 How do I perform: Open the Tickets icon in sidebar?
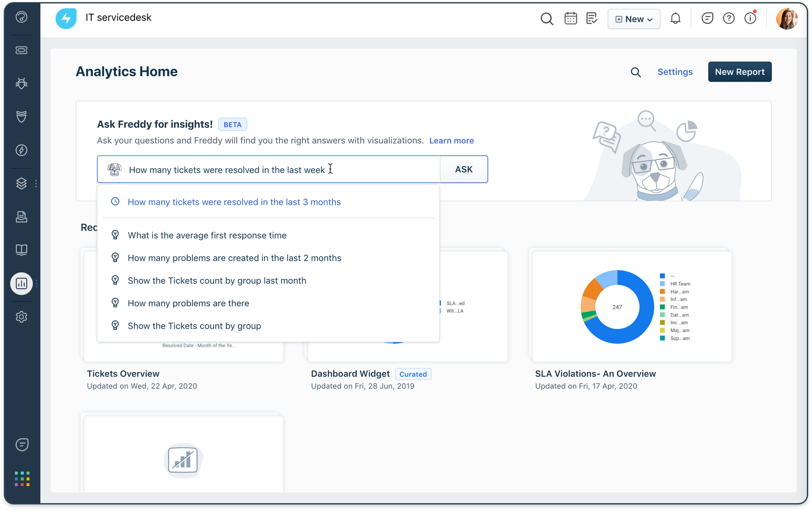pyautogui.click(x=21, y=50)
